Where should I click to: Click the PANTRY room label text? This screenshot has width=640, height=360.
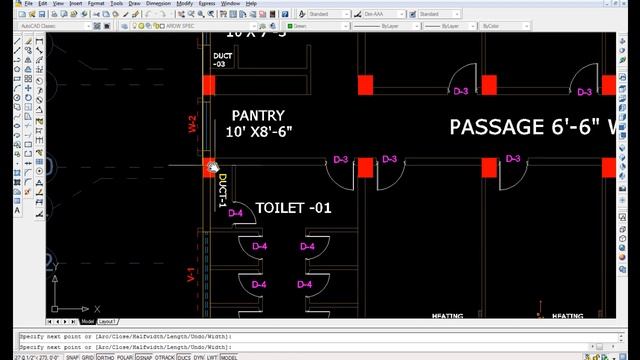[258, 116]
